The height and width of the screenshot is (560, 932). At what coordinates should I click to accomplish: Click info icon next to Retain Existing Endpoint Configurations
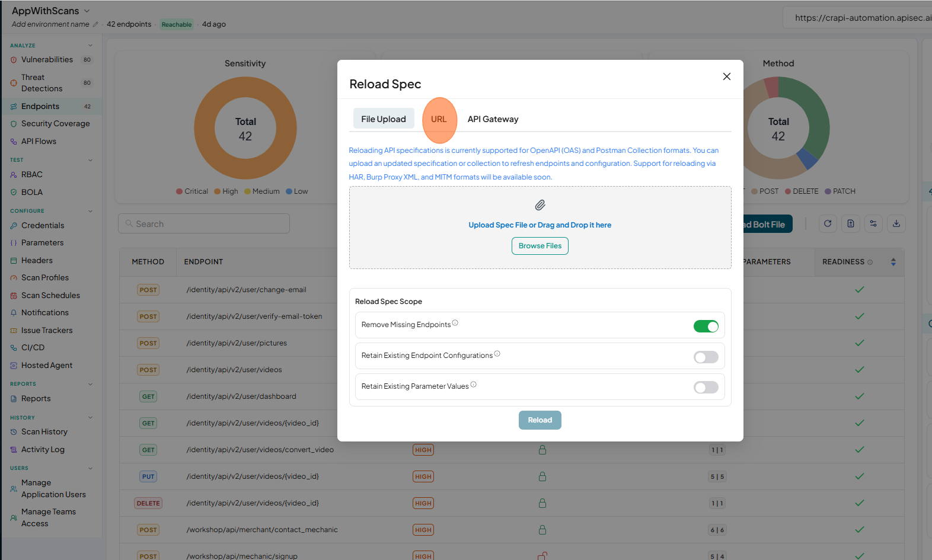click(497, 354)
